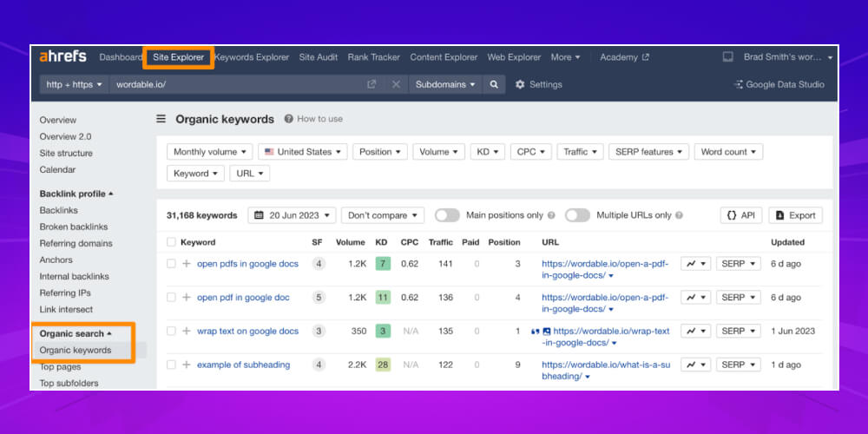Check 'open pdf in google doc' row checkbox
The width and height of the screenshot is (868, 434).
point(171,297)
